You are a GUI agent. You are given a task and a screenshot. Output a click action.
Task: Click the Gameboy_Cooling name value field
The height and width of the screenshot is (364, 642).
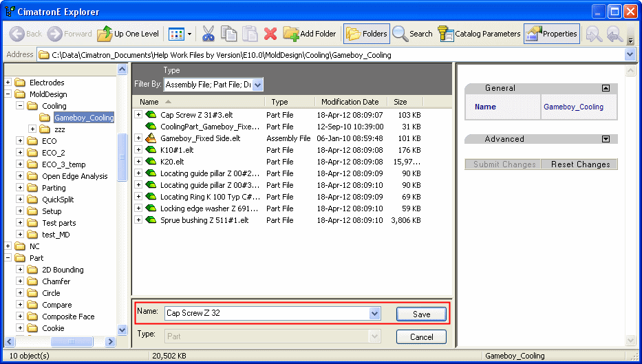(x=579, y=107)
